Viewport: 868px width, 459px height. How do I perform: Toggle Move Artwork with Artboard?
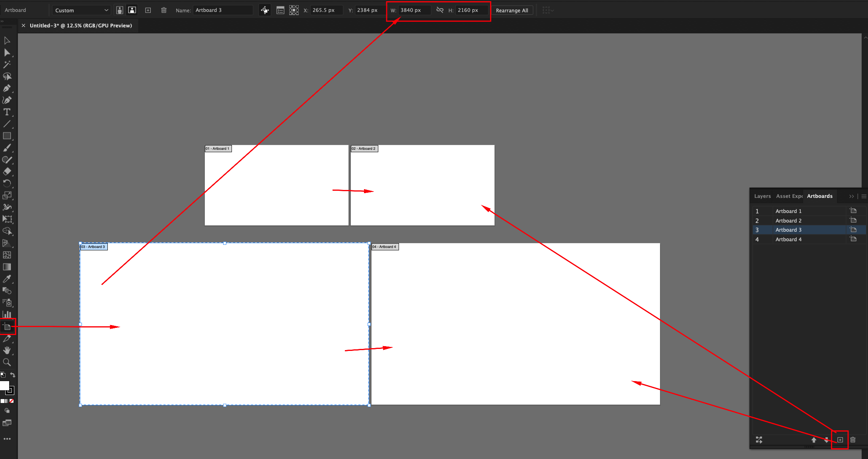[x=265, y=10]
